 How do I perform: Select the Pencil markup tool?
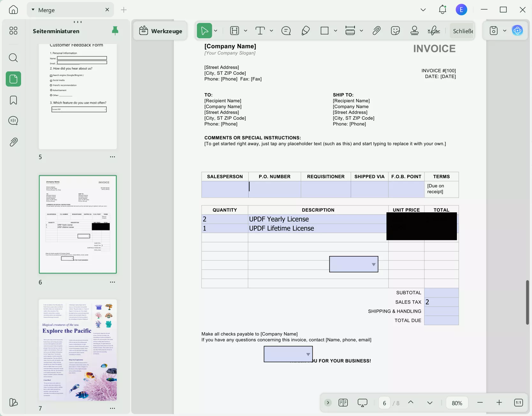[x=305, y=31]
